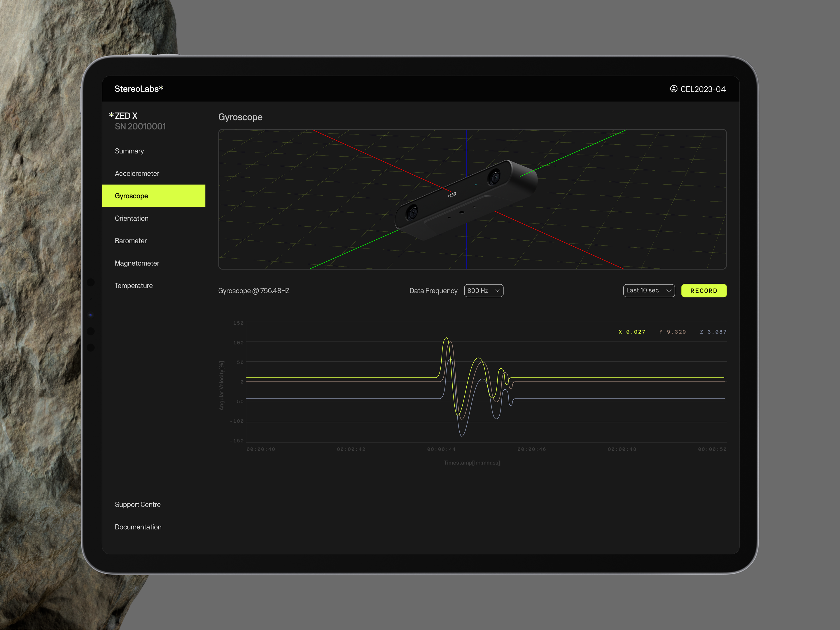The width and height of the screenshot is (840, 630).
Task: Click the asterisk icon beside ZED X
Action: [111, 115]
